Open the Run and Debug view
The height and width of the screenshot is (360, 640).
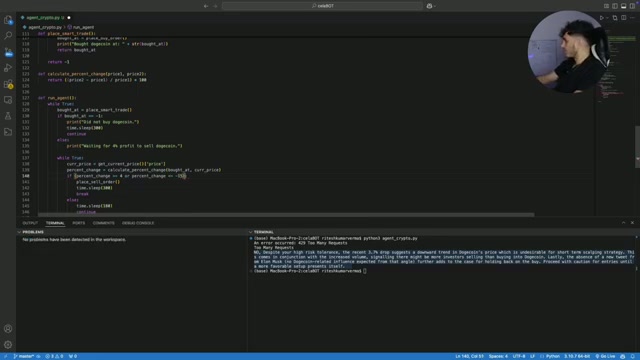pos(8,68)
